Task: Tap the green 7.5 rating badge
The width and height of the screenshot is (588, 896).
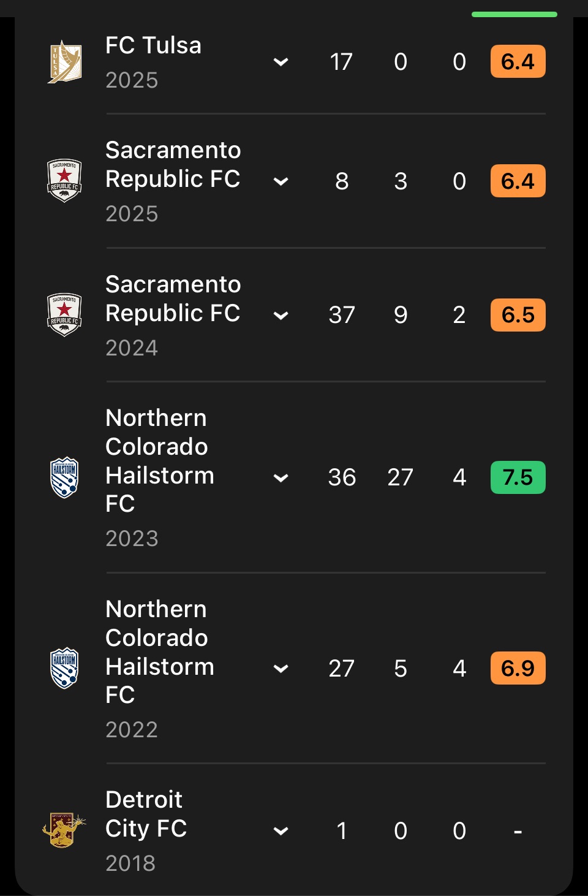Action: (x=518, y=477)
